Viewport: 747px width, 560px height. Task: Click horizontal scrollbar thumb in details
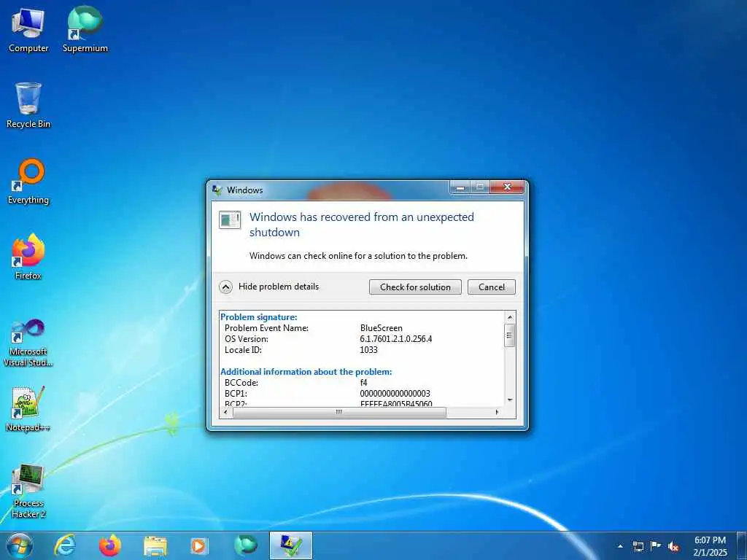coord(339,413)
